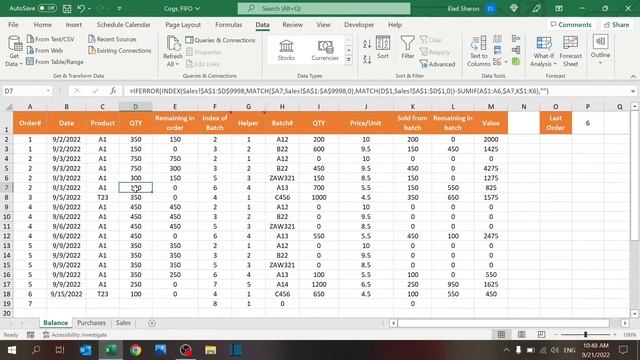Switch to the Review tab

(x=292, y=24)
